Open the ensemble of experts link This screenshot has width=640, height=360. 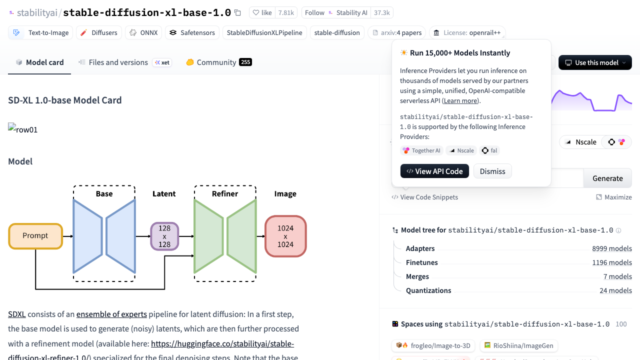[x=111, y=314]
